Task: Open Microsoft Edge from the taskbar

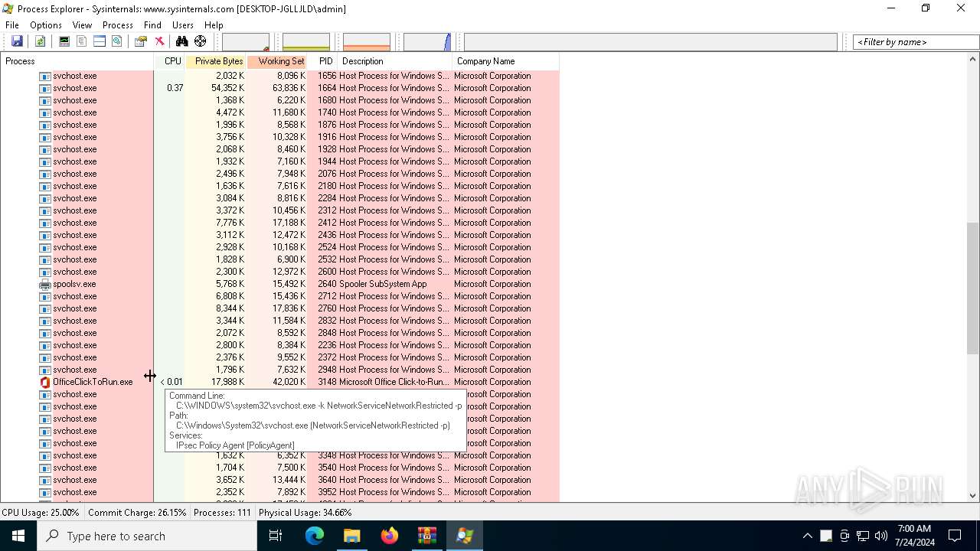Action: pos(314,536)
